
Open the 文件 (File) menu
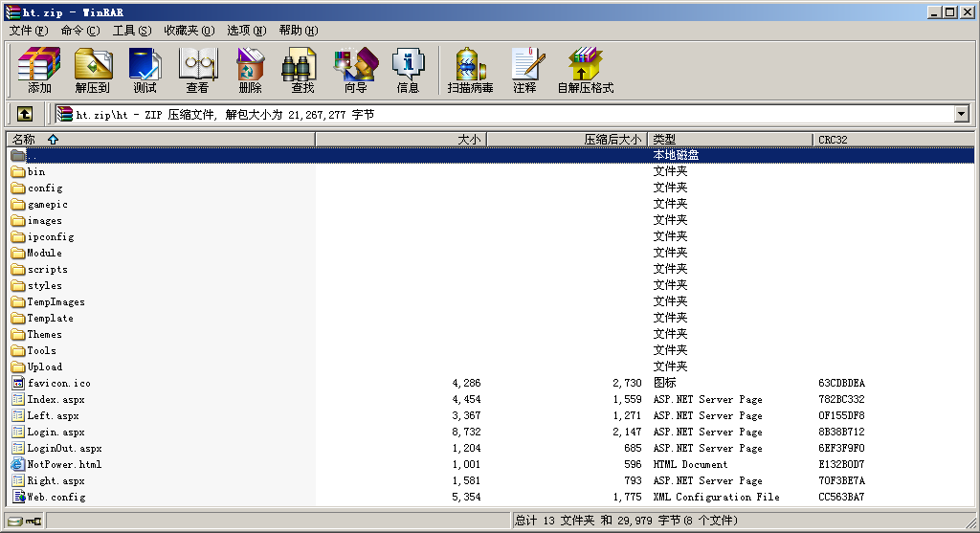click(x=28, y=30)
